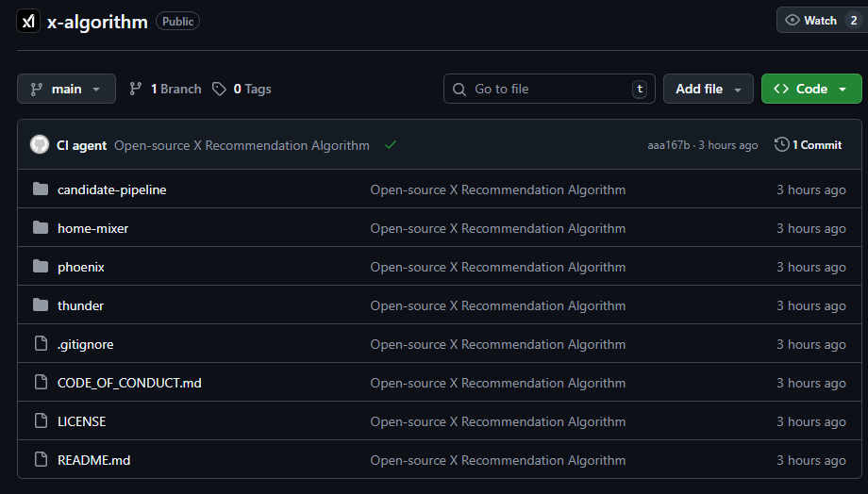868x494 pixels.
Task: Open the x-algorithm repository title link
Action: coord(97,22)
